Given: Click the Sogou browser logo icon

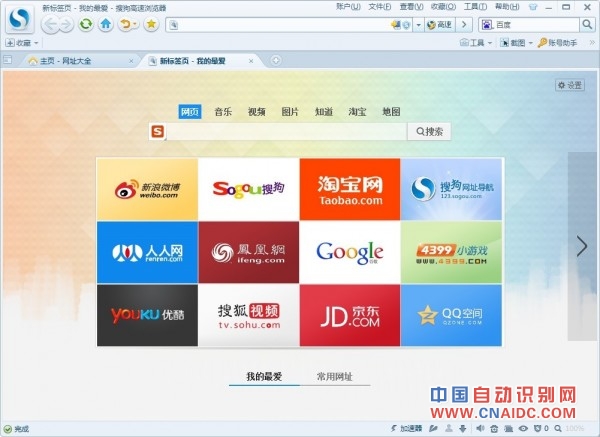Looking at the screenshot, I should pos(20,19).
